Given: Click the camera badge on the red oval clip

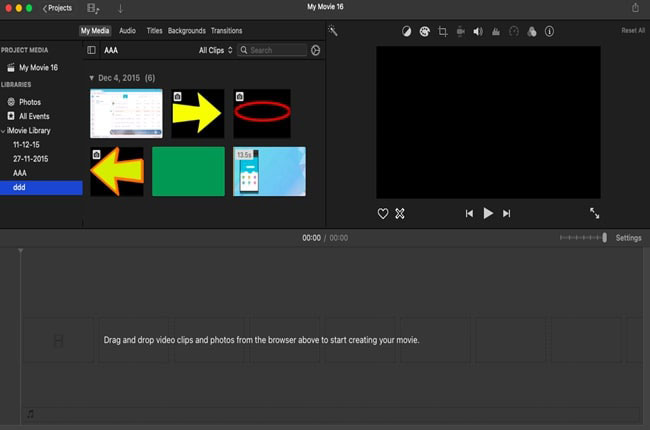Looking at the screenshot, I should click(x=240, y=97).
